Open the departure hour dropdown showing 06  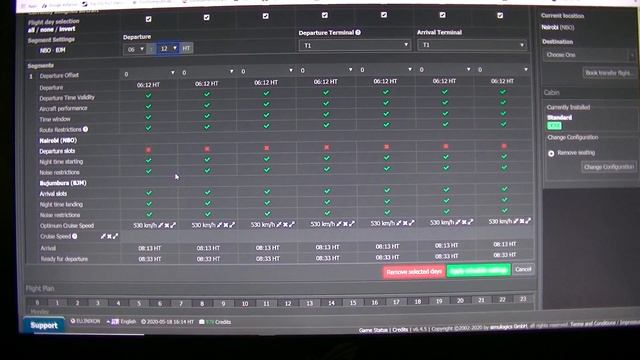tap(135, 49)
